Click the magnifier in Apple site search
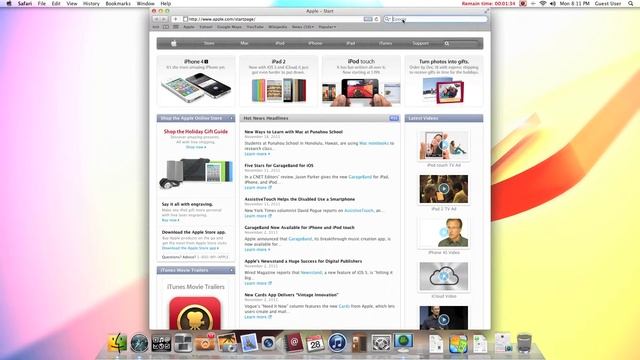 point(447,43)
